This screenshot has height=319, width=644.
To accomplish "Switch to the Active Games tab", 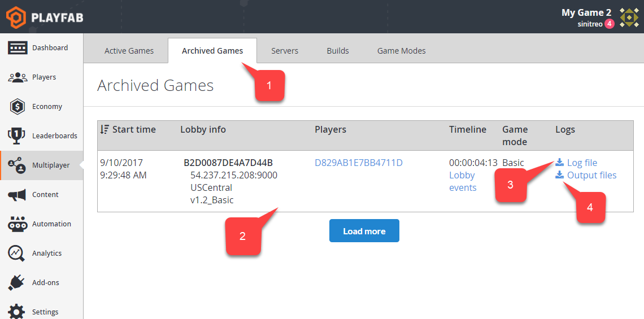I will pos(129,51).
